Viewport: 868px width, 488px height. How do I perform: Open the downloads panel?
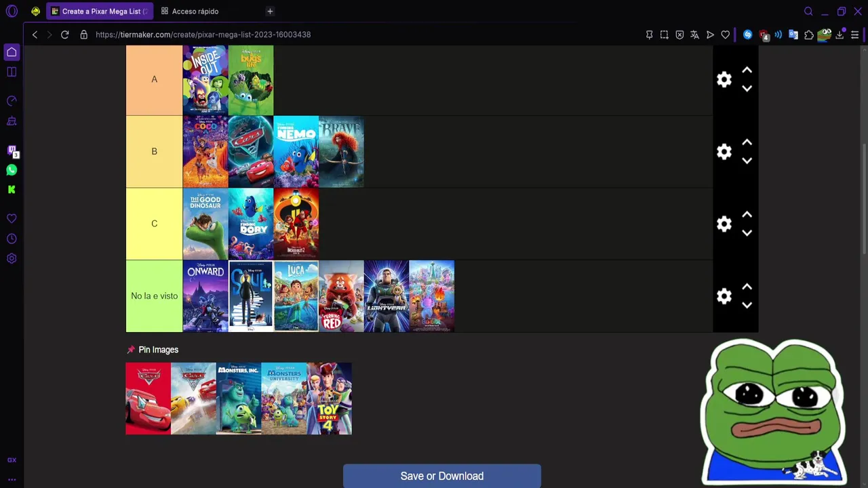coord(840,35)
